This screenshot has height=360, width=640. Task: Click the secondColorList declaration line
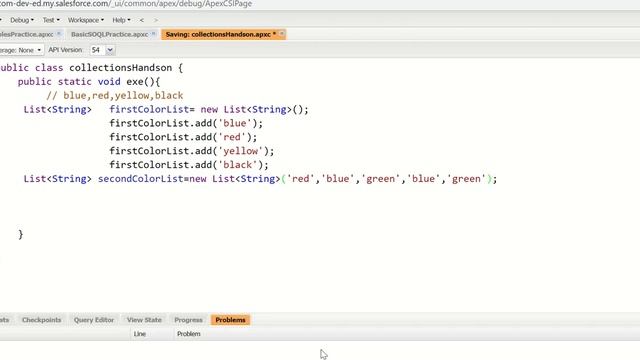(x=260, y=179)
